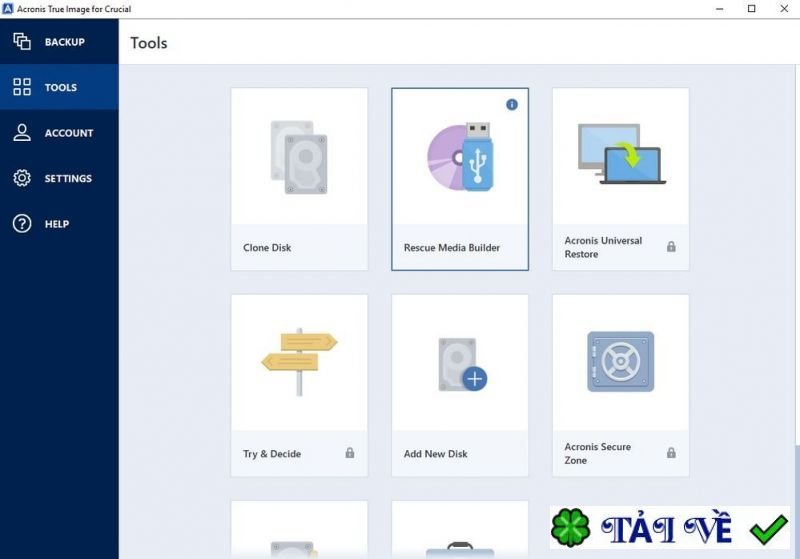Open Rescue Media Builder via its label
This screenshot has width=800, height=559.
tap(452, 247)
